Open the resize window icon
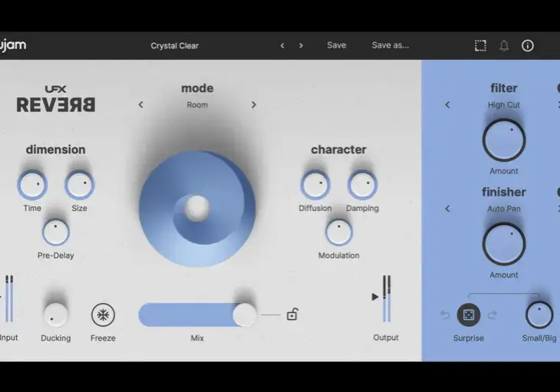The height and width of the screenshot is (392, 560). click(x=480, y=46)
